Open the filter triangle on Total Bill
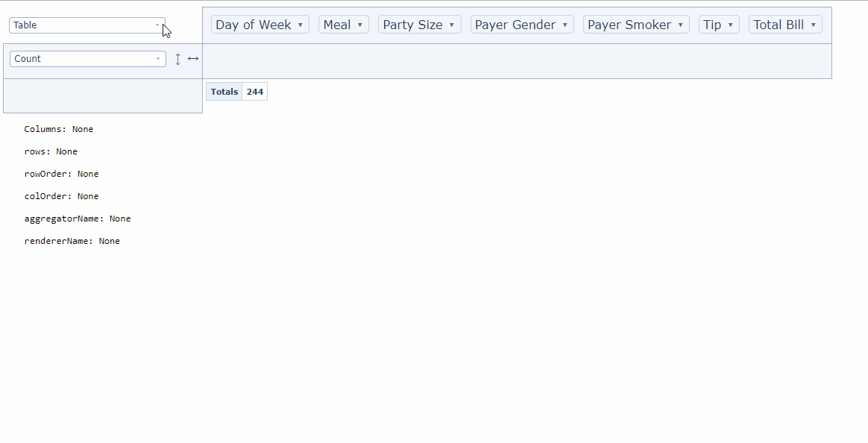 coord(813,24)
